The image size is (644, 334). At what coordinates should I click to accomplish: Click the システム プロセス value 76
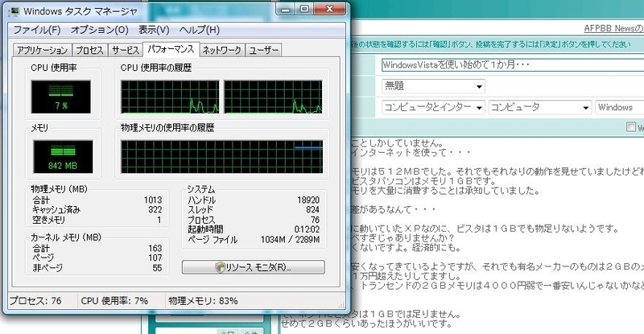tap(316, 220)
